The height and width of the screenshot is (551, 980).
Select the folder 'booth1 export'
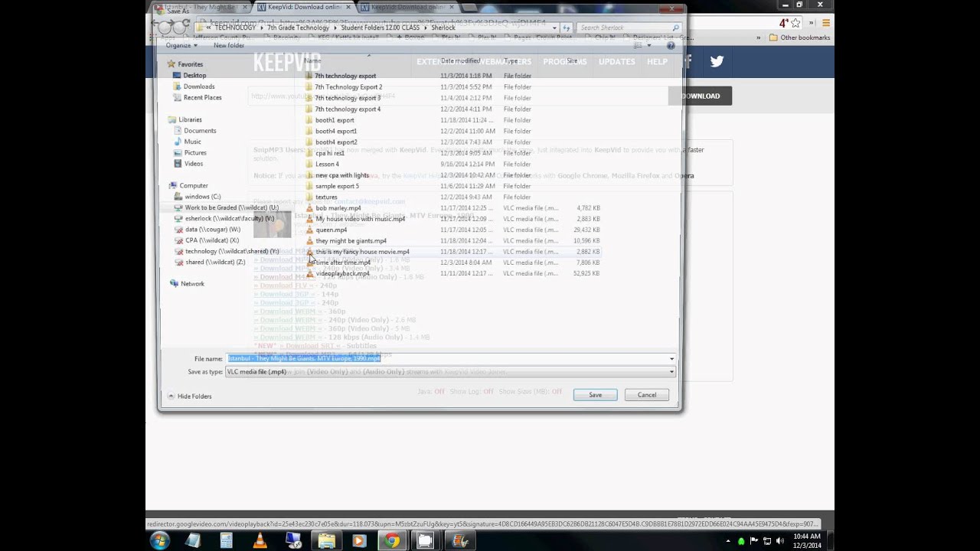pyautogui.click(x=335, y=120)
